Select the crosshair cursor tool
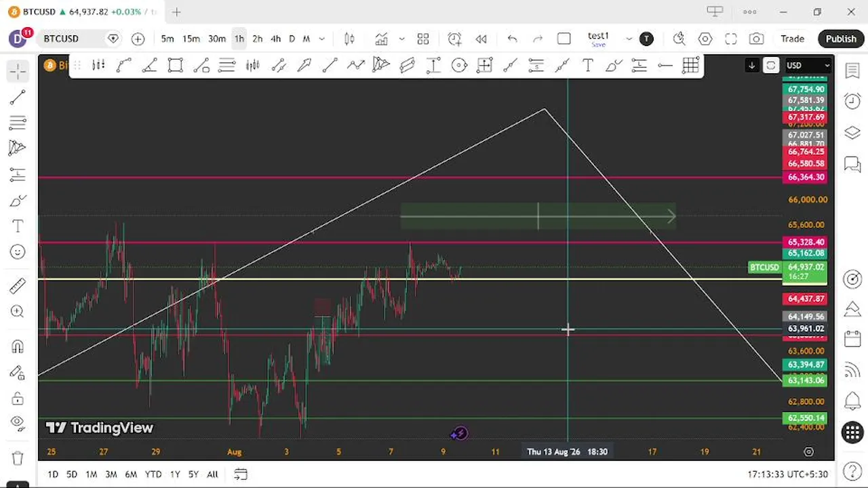Screen dimensions: 868x488 [x=18, y=71]
